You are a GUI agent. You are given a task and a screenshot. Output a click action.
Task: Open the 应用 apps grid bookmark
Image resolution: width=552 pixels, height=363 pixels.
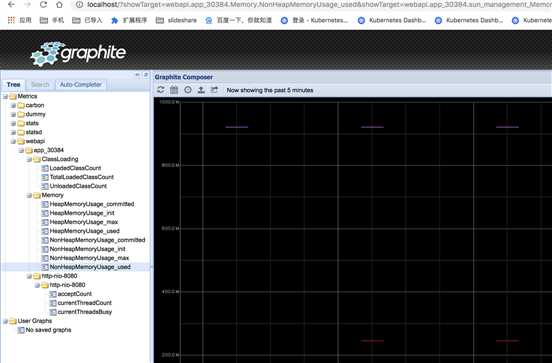pos(20,20)
